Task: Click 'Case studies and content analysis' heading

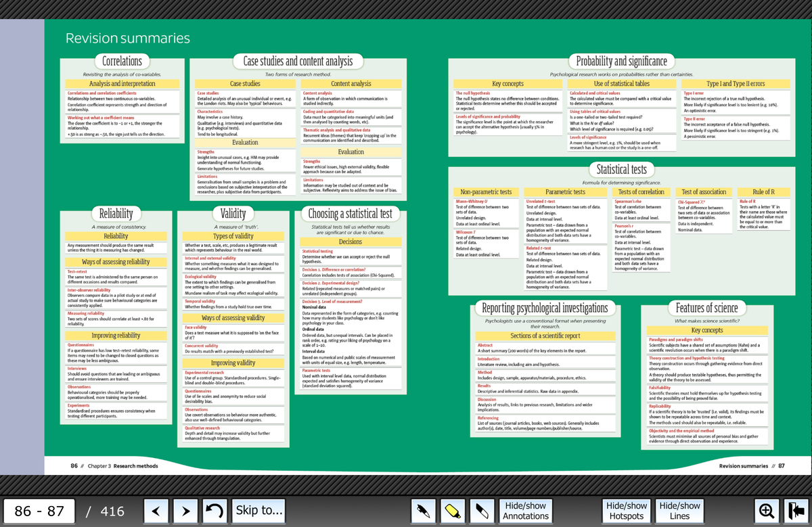Action: click(298, 62)
